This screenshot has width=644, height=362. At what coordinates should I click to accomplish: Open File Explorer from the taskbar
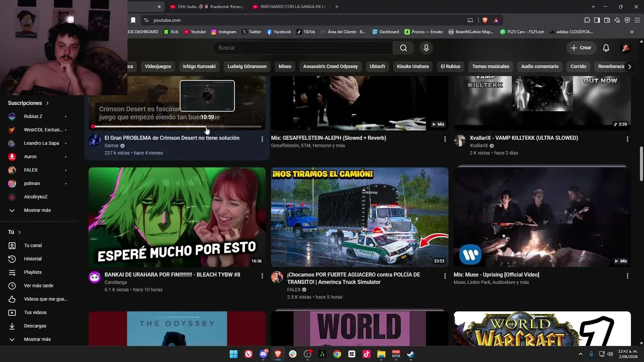[381, 354]
